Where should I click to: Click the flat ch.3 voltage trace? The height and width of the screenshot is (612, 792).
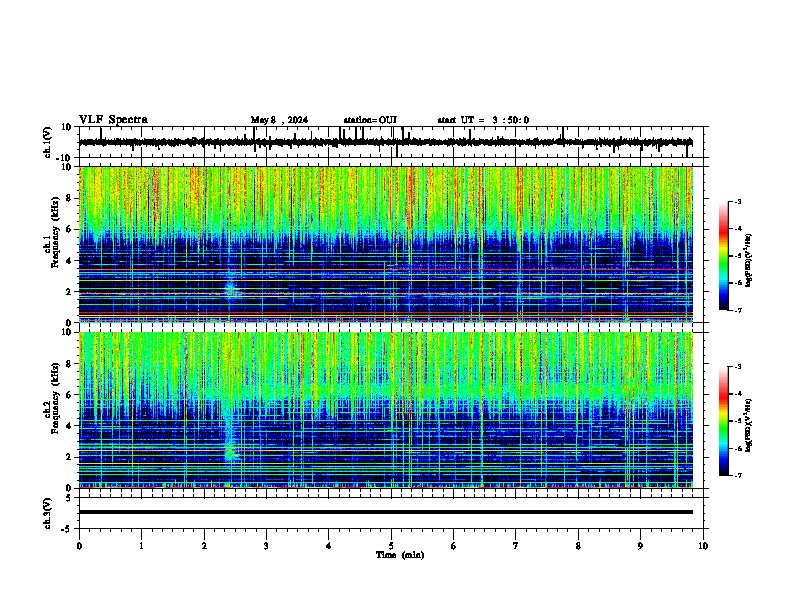385,512
